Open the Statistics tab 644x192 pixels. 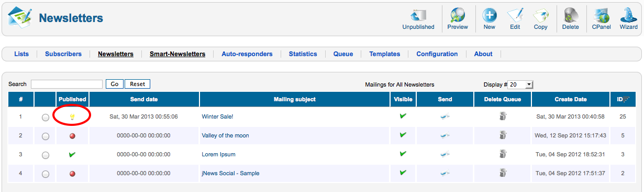(303, 54)
